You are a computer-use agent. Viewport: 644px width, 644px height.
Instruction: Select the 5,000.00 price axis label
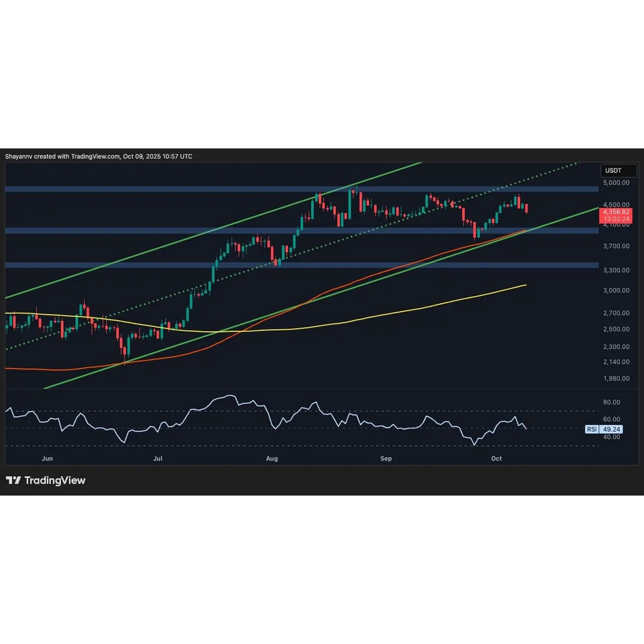coord(616,182)
